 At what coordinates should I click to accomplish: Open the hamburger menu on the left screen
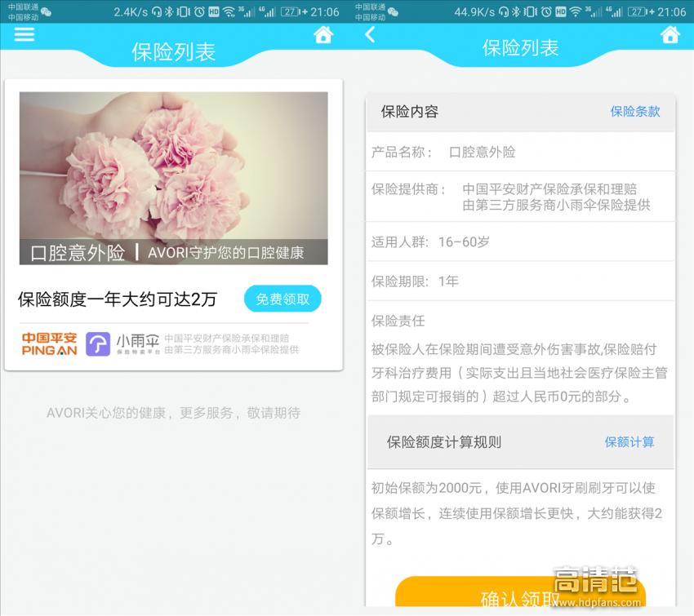[x=26, y=34]
